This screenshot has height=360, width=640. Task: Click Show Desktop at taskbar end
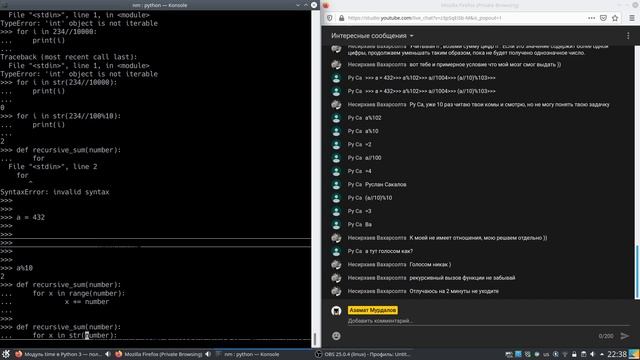click(634, 354)
